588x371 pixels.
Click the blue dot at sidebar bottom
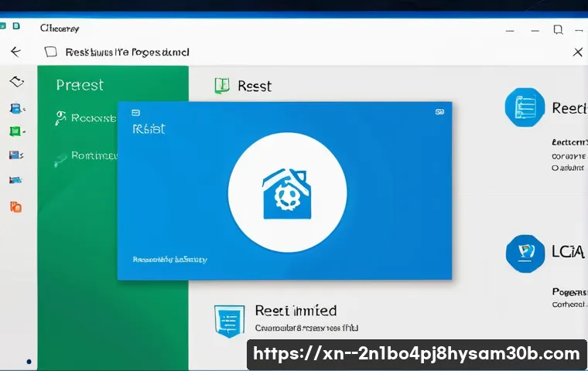(x=29, y=362)
